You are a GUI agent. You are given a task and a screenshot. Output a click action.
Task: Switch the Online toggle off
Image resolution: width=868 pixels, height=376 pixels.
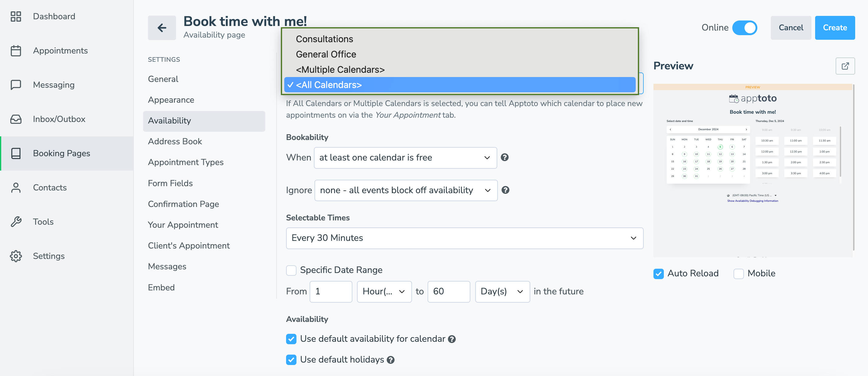[x=744, y=28]
